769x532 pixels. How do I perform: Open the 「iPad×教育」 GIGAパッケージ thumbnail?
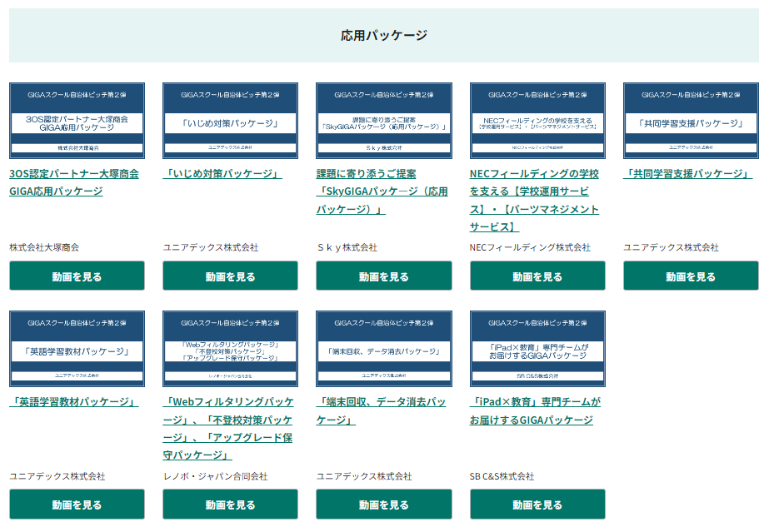pos(537,349)
